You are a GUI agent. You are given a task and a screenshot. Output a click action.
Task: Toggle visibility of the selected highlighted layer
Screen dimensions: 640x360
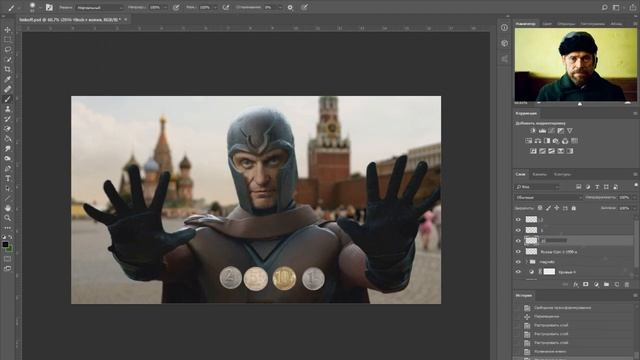click(518, 241)
